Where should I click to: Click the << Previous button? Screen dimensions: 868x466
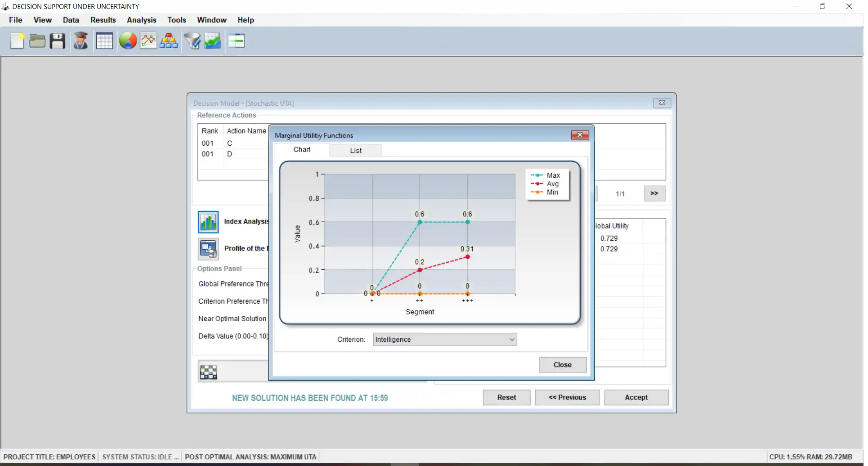point(568,398)
